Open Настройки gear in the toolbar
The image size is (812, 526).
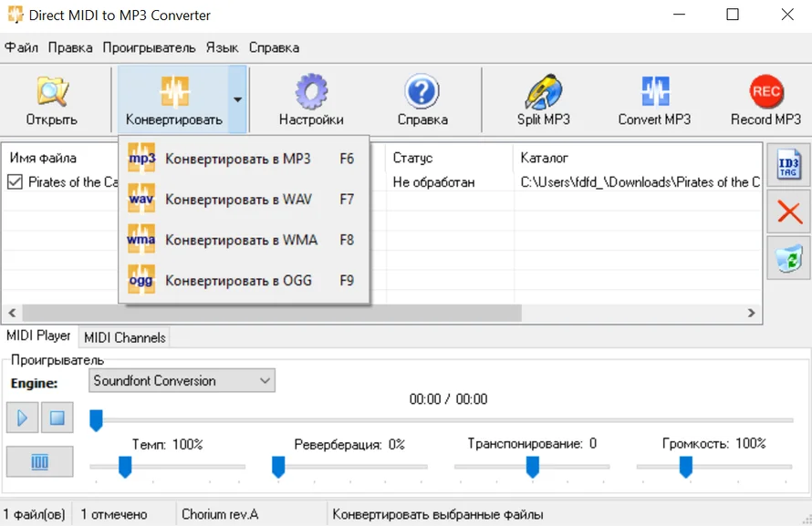click(x=311, y=99)
